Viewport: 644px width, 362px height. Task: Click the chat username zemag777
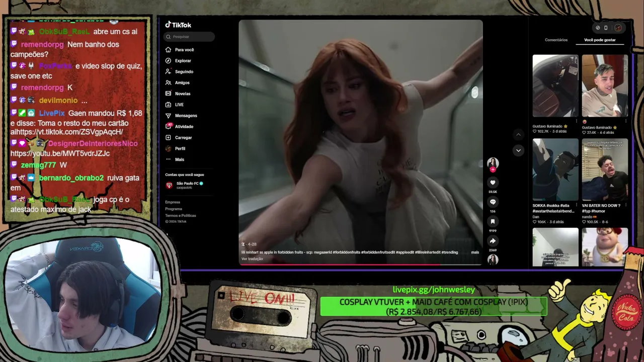[38, 165]
